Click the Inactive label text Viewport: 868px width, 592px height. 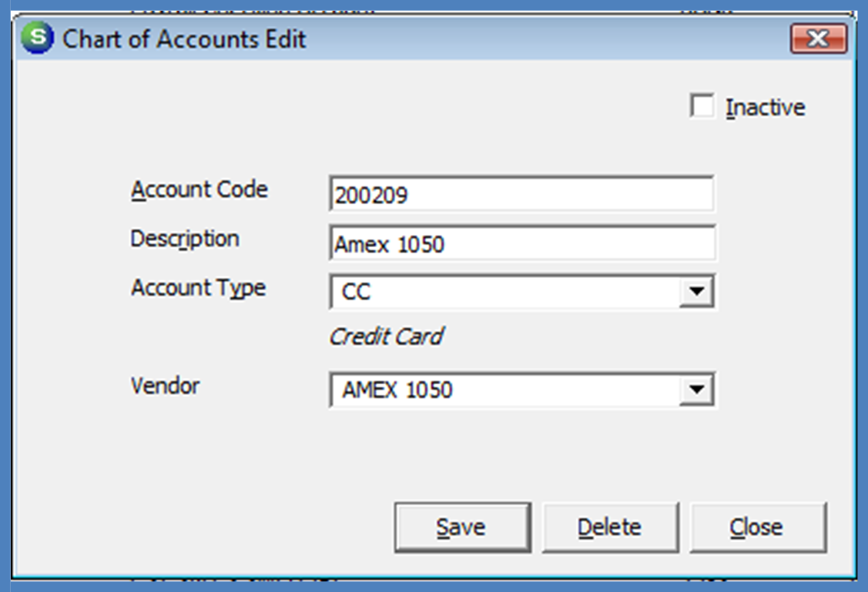765,107
